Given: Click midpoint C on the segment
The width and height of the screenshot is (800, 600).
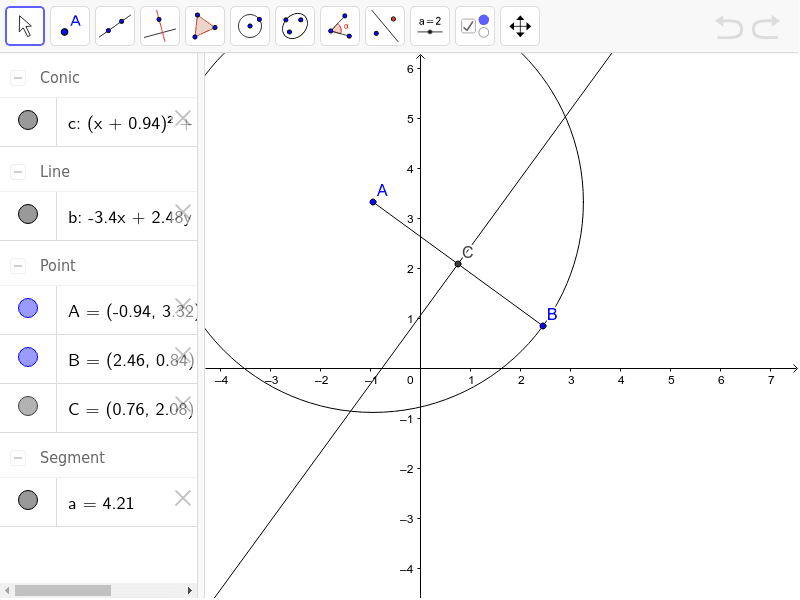Looking at the screenshot, I should click(458, 264).
